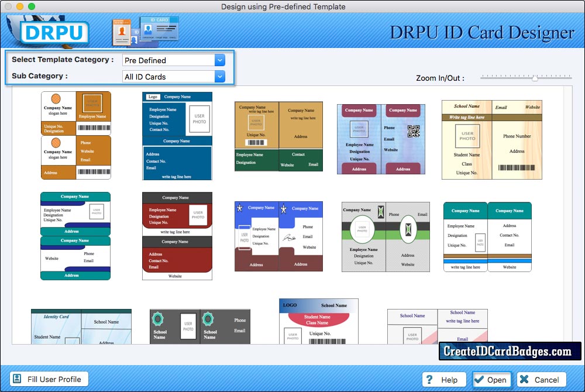Click the Sub Category label
This screenshot has height=392, width=585.
tap(40, 76)
